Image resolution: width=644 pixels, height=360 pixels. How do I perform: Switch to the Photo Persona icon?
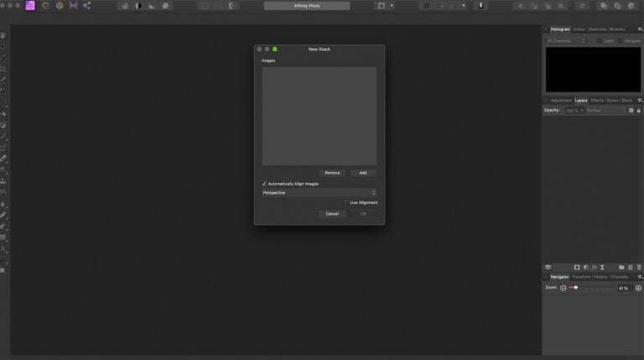pyautogui.click(x=30, y=6)
